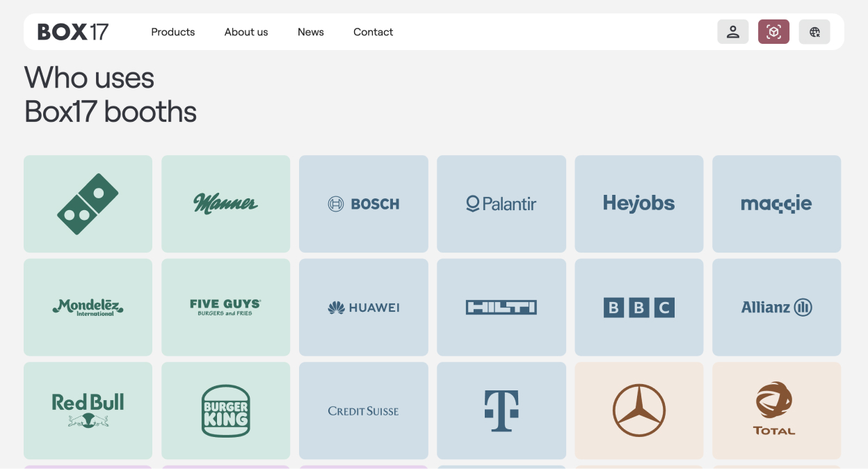The width and height of the screenshot is (868, 469).
Task: Go to the News page
Action: [311, 32]
